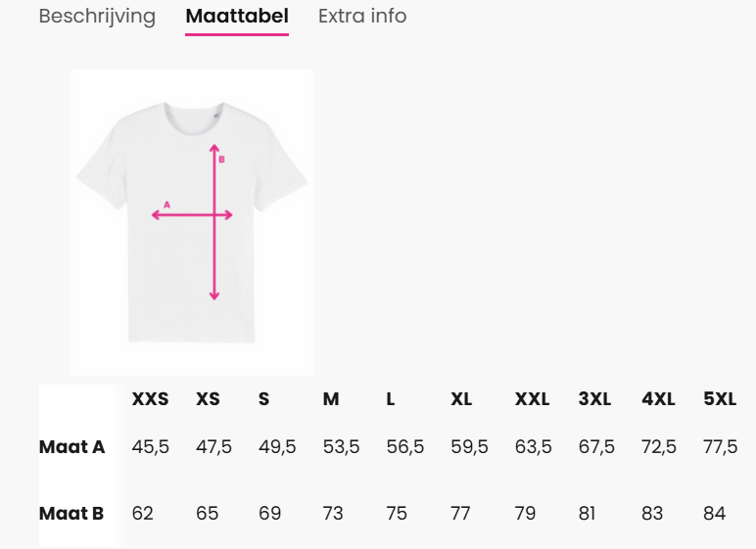Click the 59,5 width value under XL

coord(469,447)
